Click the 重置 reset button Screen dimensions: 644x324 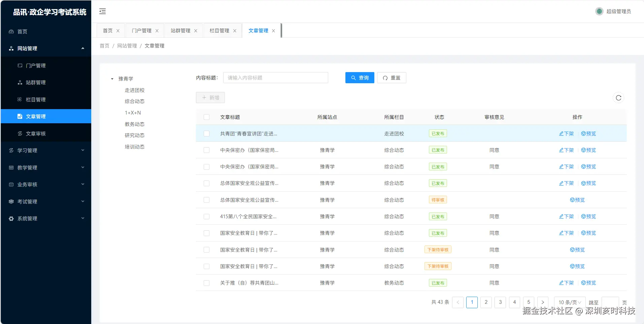[x=392, y=78]
